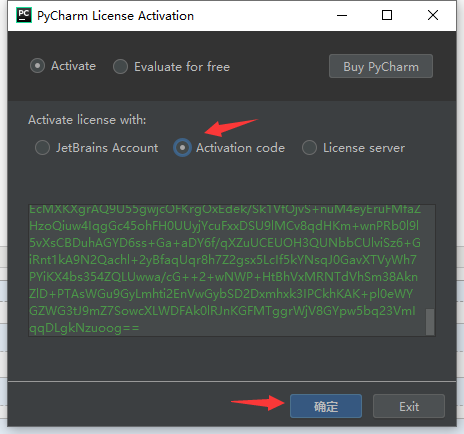Click code line starting 'GZWG3tJ9mZ7'
464x434 pixels.
pyautogui.click(x=222, y=311)
